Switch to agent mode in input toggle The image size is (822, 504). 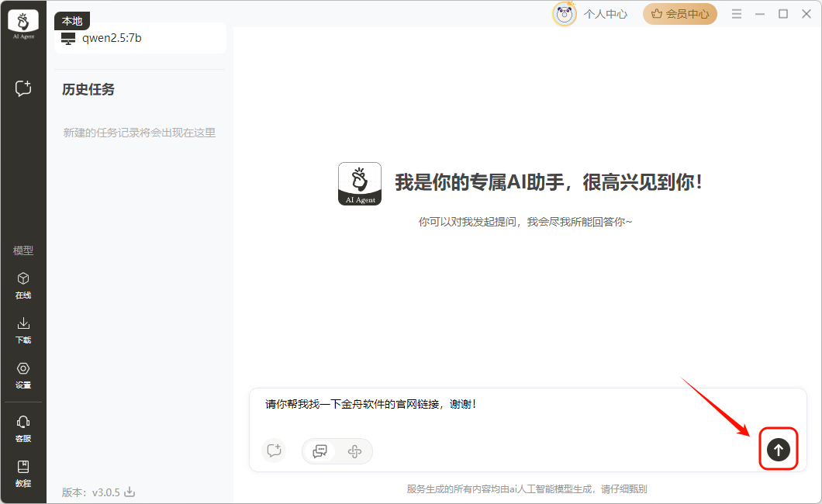355,451
